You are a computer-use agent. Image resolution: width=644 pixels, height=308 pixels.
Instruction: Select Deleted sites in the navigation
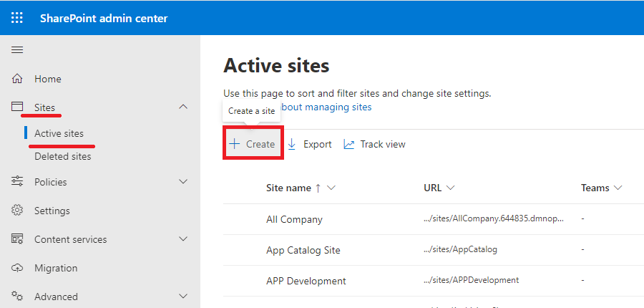[63, 157]
